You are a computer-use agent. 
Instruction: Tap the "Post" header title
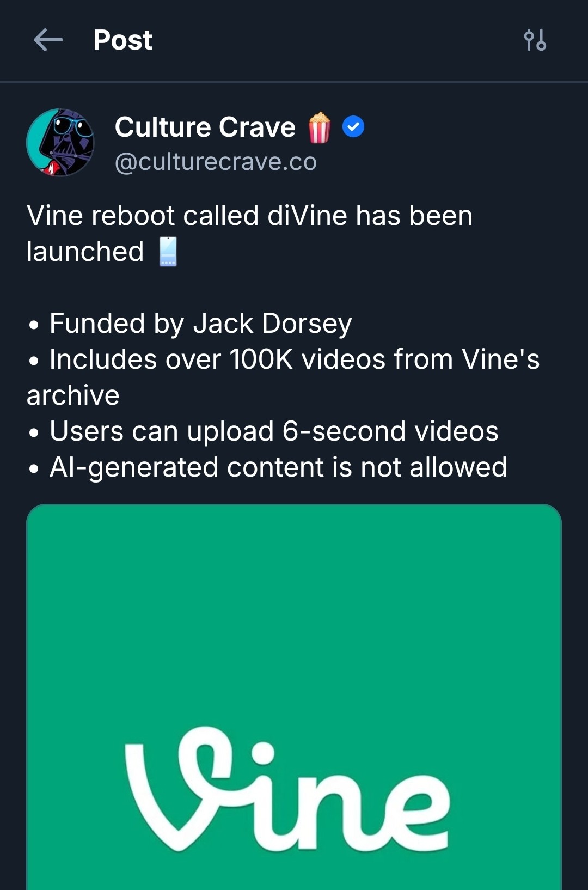pos(123,40)
